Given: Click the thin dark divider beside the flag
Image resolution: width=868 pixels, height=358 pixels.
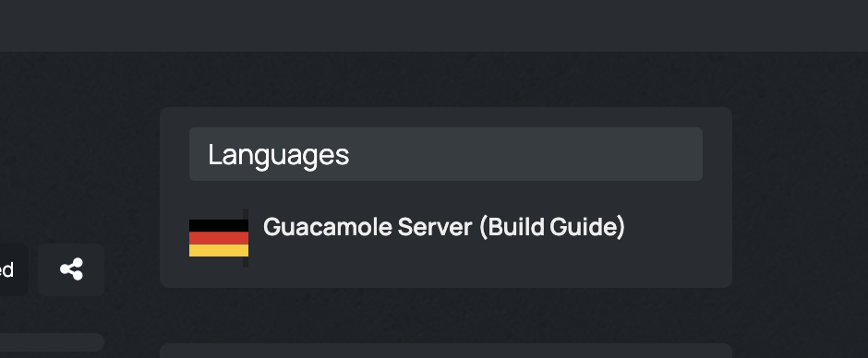Looking at the screenshot, I should coord(246,238).
